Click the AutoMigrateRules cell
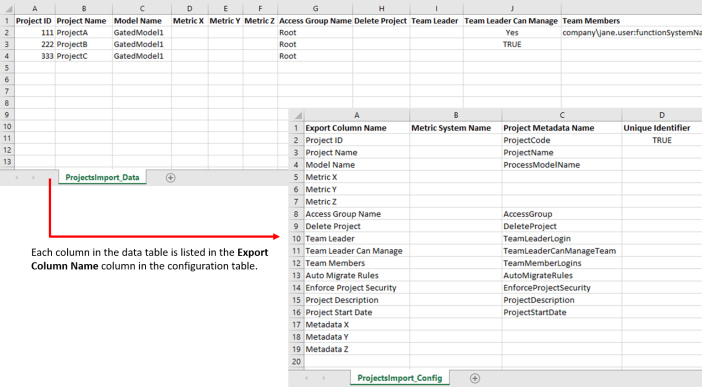Screen dimensions: 702x387 (x=562, y=275)
